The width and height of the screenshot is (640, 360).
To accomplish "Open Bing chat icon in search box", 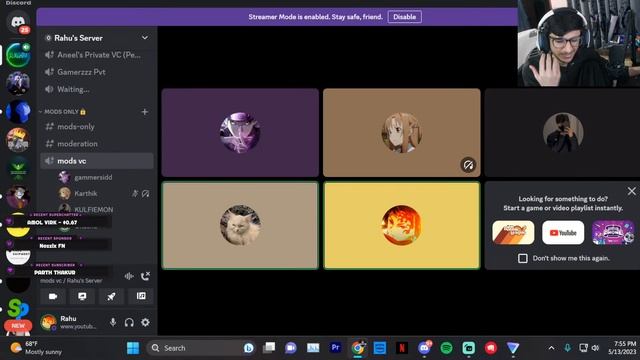I will coord(248,348).
